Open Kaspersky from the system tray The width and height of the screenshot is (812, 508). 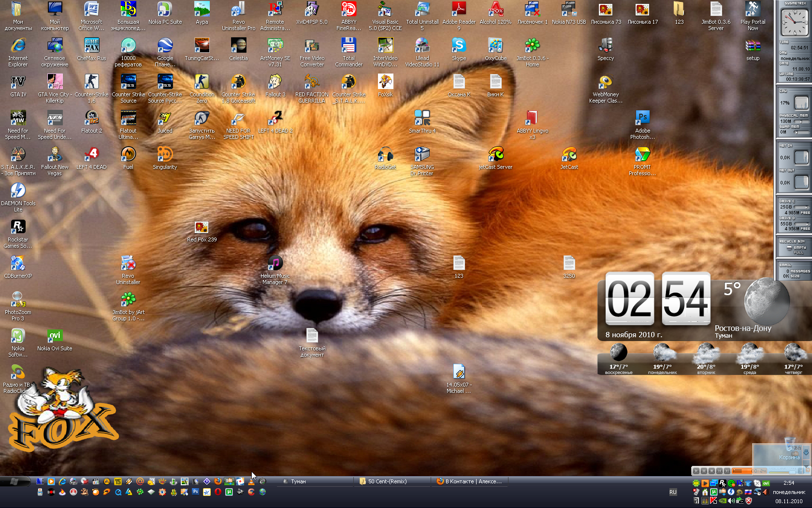coord(713,501)
